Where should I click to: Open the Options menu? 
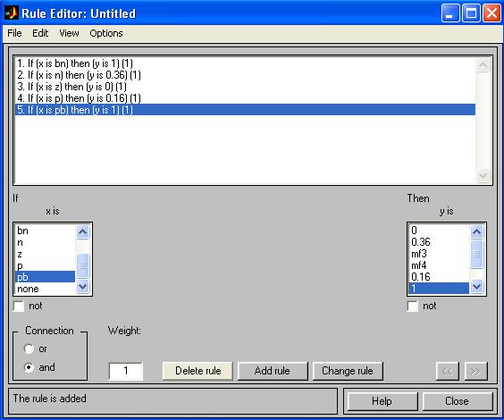pos(106,33)
